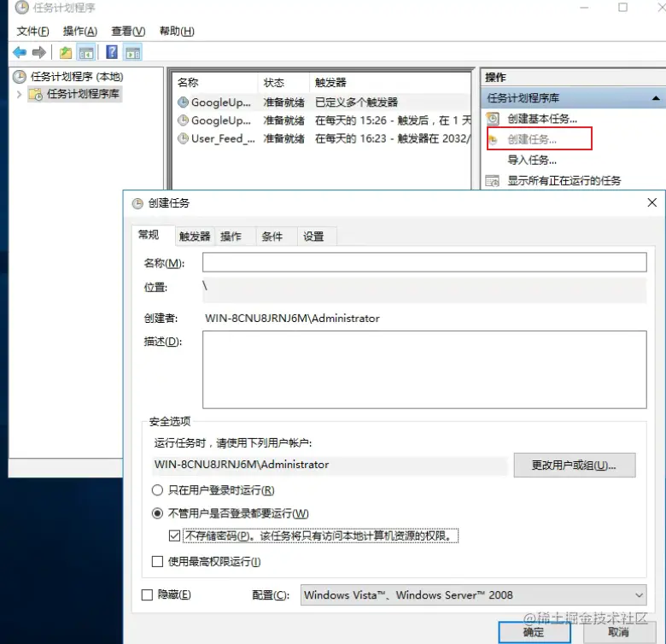
Task: Expand the 任务计划程序库 tree node arrow
Action: pyautogui.click(x=19, y=94)
